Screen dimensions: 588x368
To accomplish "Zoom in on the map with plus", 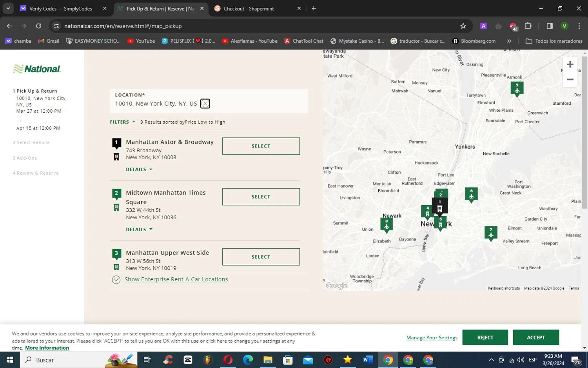I will point(570,65).
